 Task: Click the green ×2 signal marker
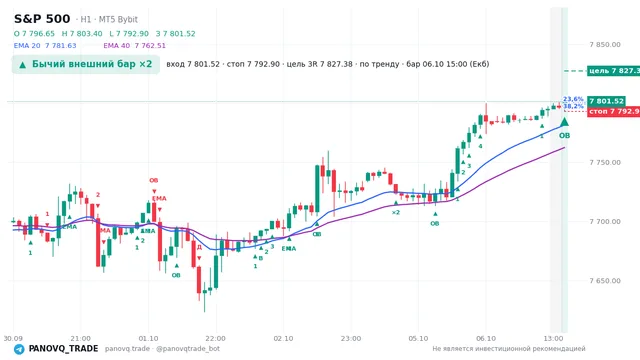(396, 212)
